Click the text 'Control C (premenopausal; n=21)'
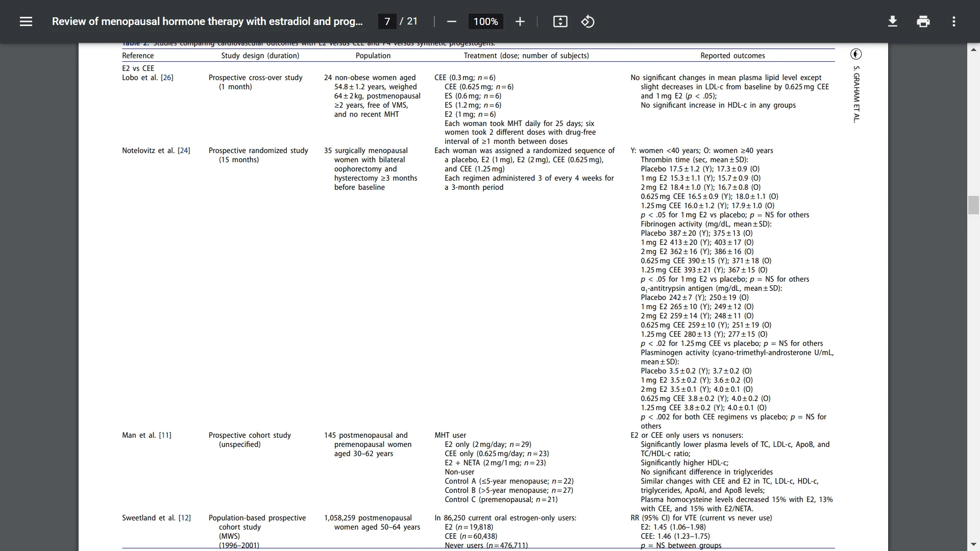Viewport: 980px width, 551px height. pos(501,499)
